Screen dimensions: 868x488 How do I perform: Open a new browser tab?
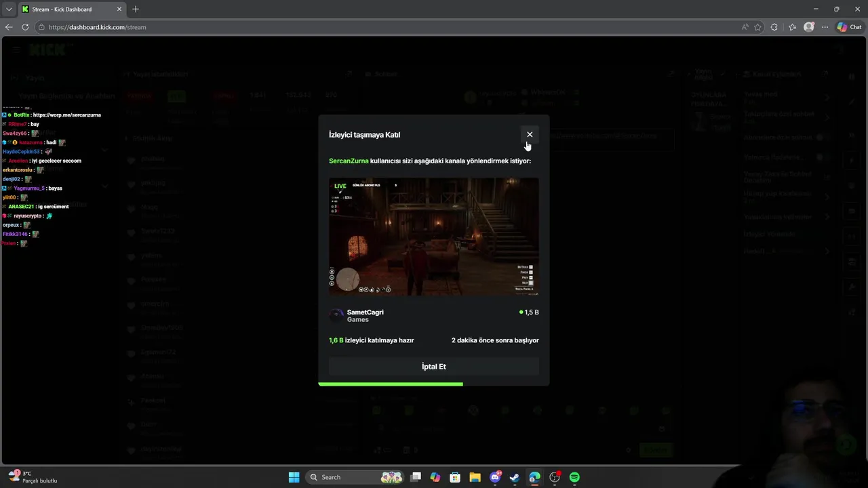pos(136,9)
